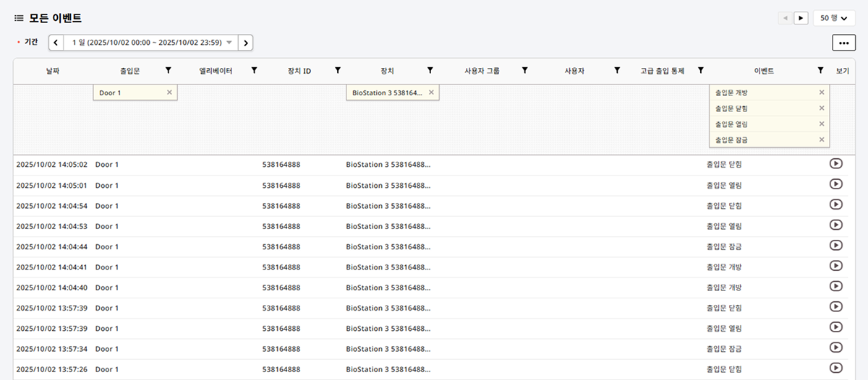The width and height of the screenshot is (868, 380).
Task: Click the 날짜 column header
Action: click(53, 71)
